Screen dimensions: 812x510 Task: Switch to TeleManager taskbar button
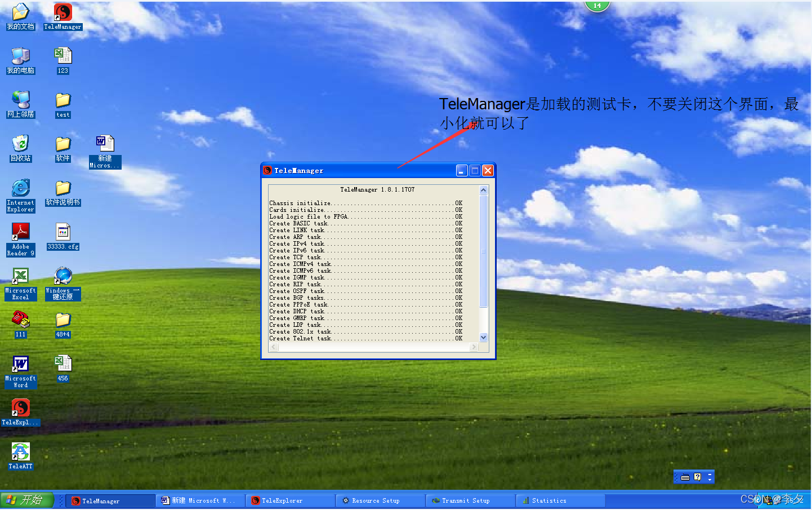click(x=111, y=501)
